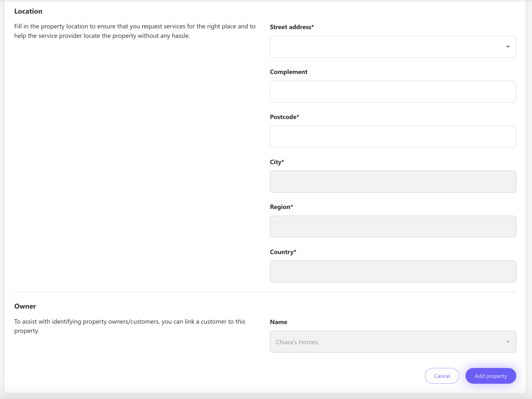Click the Postcode* label
This screenshot has width=532, height=399.
coord(285,117)
